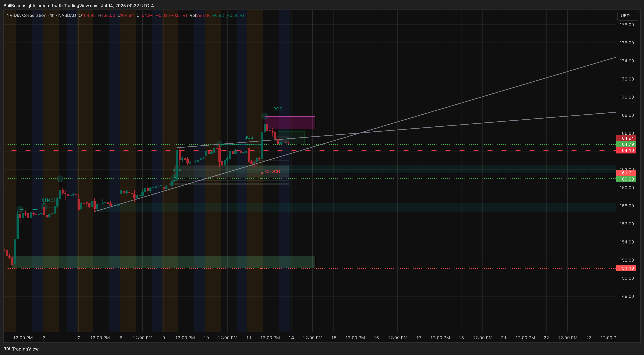
Task: Click the high value H165.00
Action: pos(106,15)
